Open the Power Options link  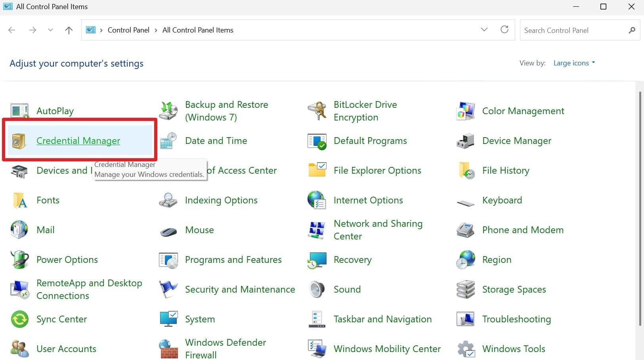coord(67,260)
